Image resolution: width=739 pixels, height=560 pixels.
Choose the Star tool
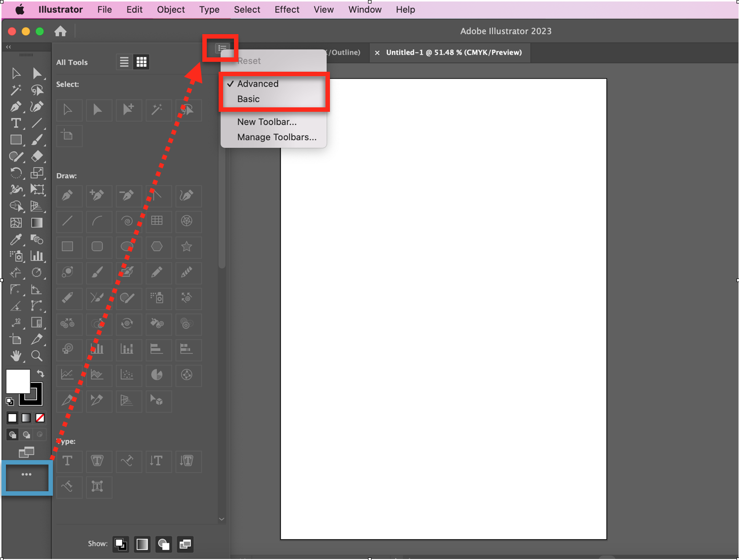188,247
